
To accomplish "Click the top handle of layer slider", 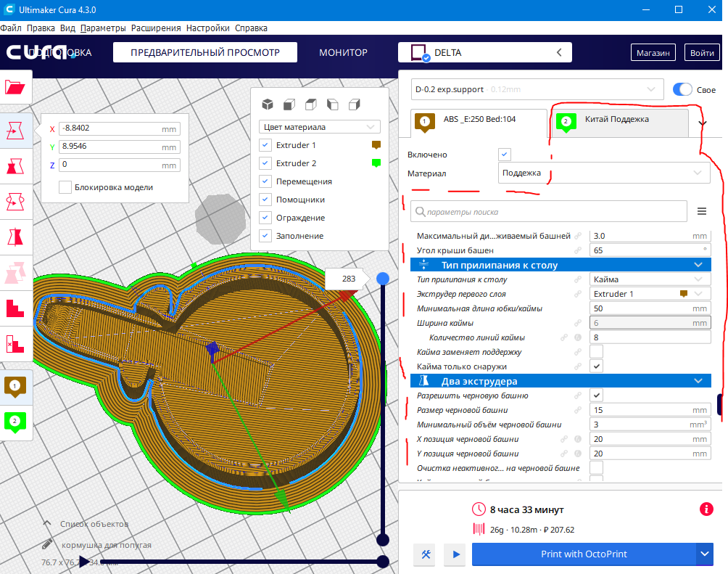I will pyautogui.click(x=383, y=279).
